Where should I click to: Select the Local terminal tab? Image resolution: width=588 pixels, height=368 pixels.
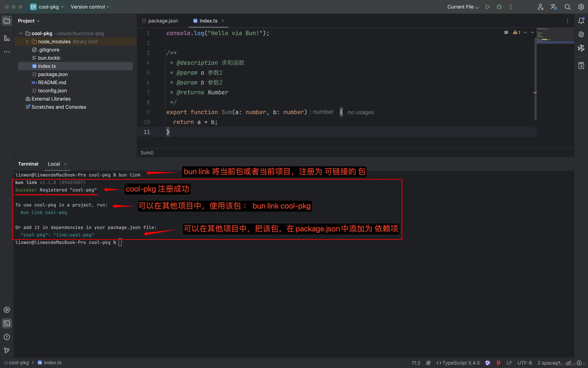tap(54, 164)
